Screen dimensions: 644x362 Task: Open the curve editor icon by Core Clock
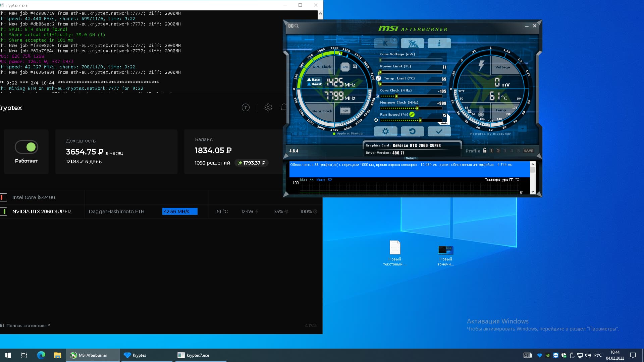click(377, 96)
